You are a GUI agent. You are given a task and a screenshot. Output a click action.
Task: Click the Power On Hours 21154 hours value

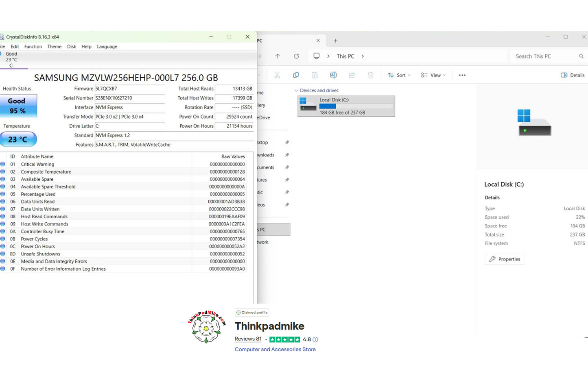tap(234, 126)
